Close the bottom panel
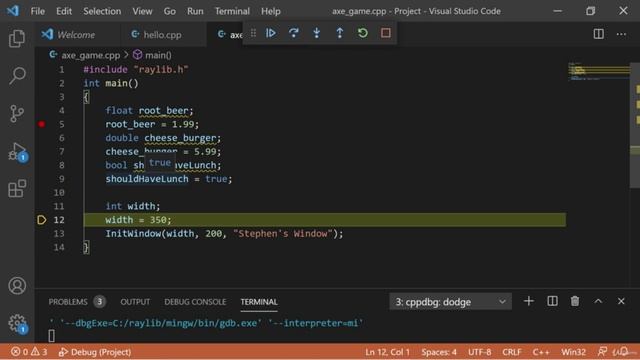640x360 pixels. pos(621,301)
